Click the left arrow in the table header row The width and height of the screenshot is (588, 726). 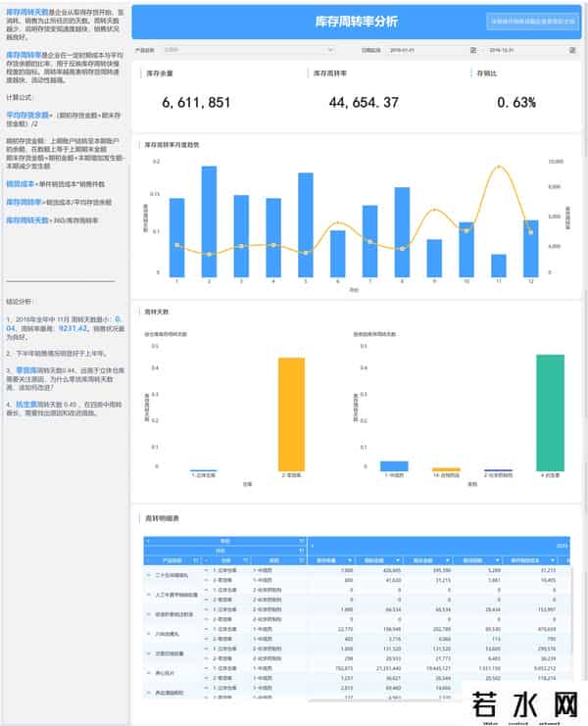[x=148, y=540]
